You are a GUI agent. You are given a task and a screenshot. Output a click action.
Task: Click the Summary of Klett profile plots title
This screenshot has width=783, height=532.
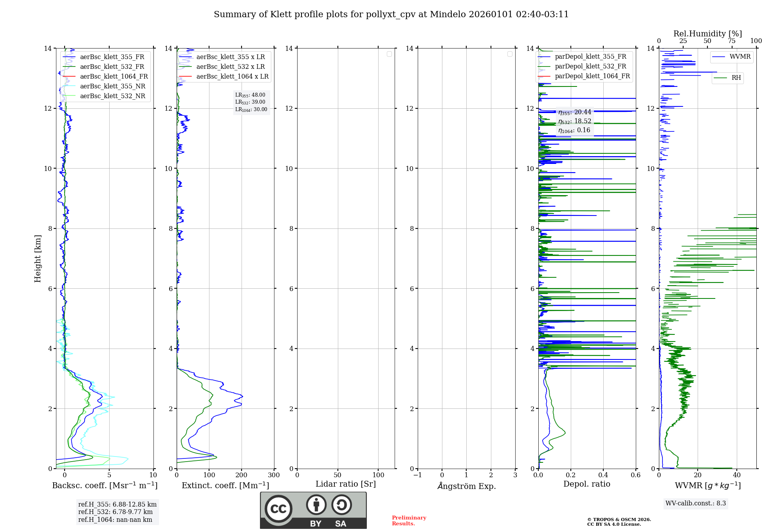[x=391, y=14]
